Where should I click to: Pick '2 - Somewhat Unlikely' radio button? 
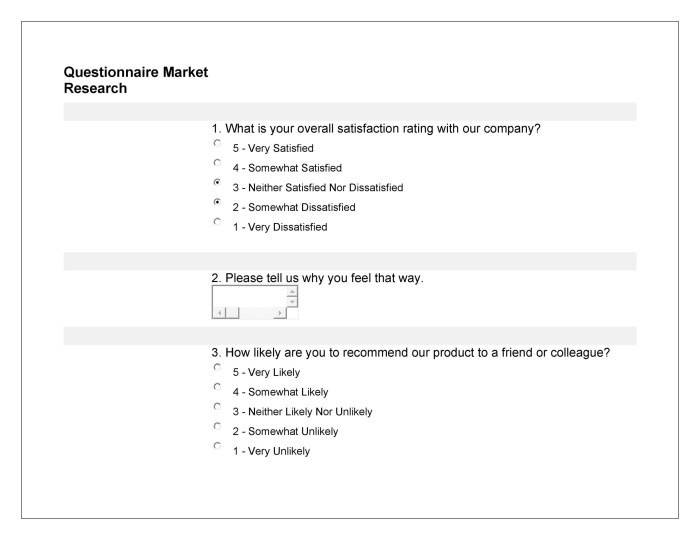coord(217,426)
